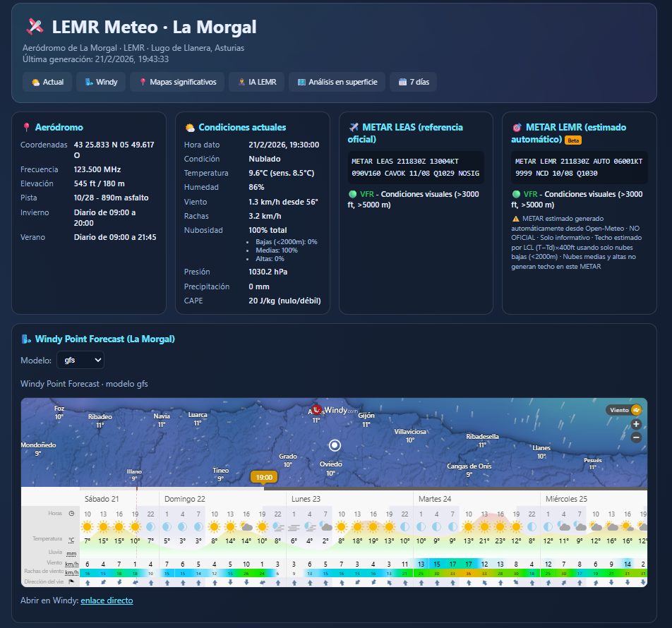Open the 7 días tab
The image size is (672, 628).
(413, 82)
